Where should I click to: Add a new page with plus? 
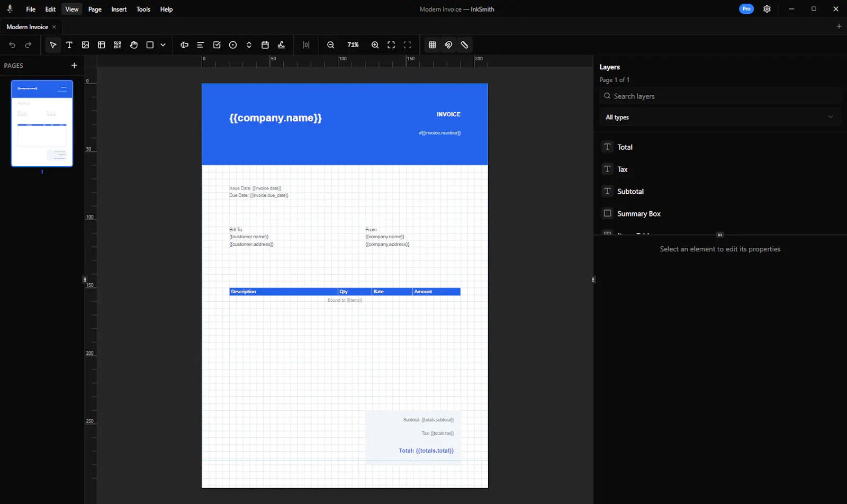pyautogui.click(x=74, y=66)
